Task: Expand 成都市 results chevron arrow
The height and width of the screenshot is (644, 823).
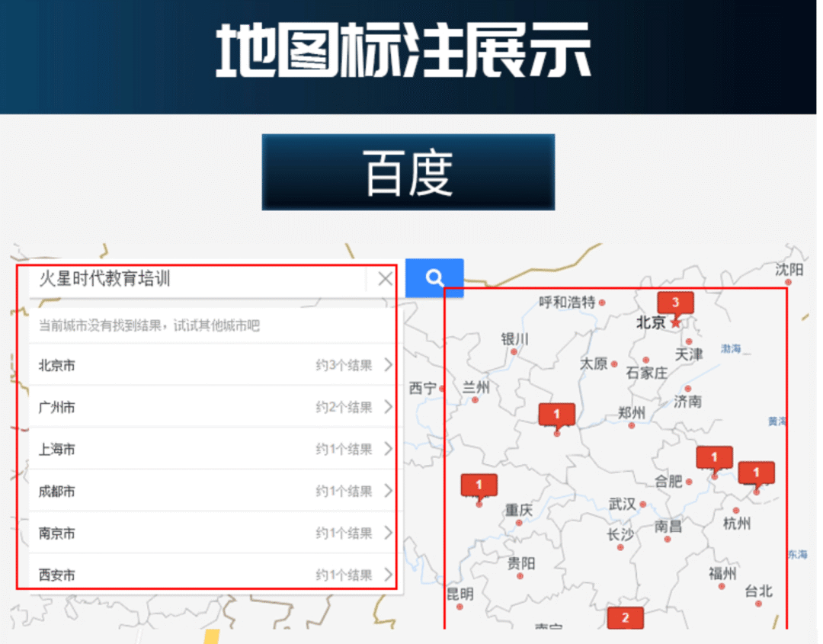Action: (x=389, y=491)
